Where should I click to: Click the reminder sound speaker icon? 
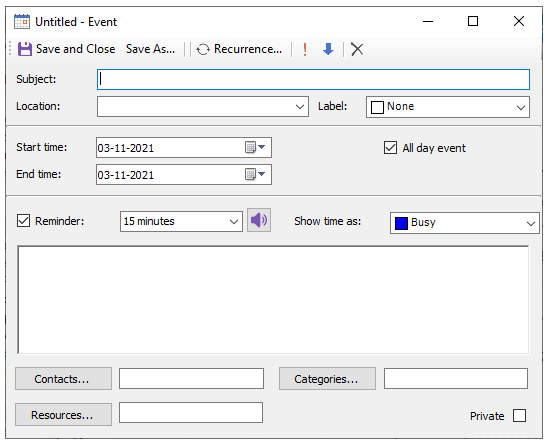point(259,220)
